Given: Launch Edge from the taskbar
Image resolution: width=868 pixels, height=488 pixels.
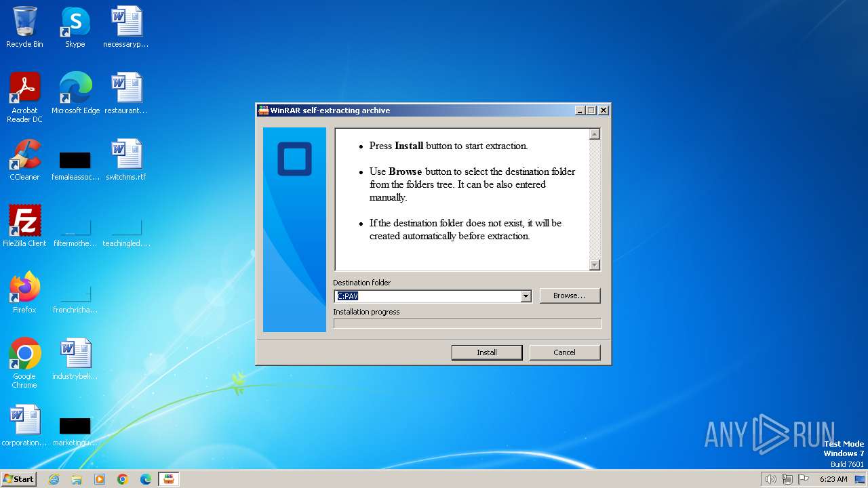Looking at the screenshot, I should tap(146, 479).
